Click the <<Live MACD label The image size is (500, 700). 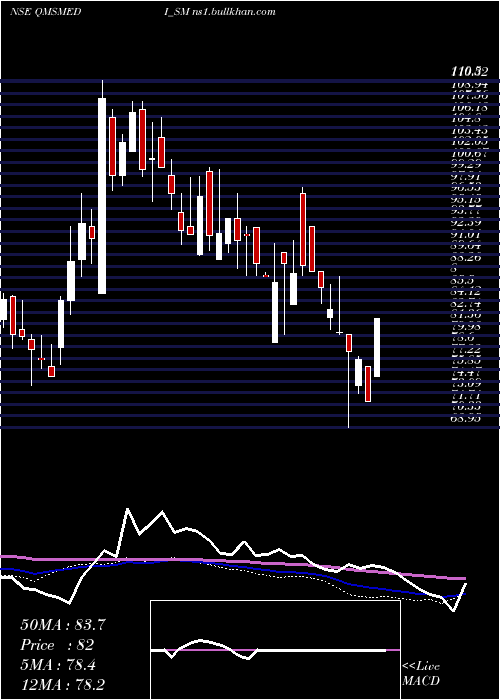[421, 674]
